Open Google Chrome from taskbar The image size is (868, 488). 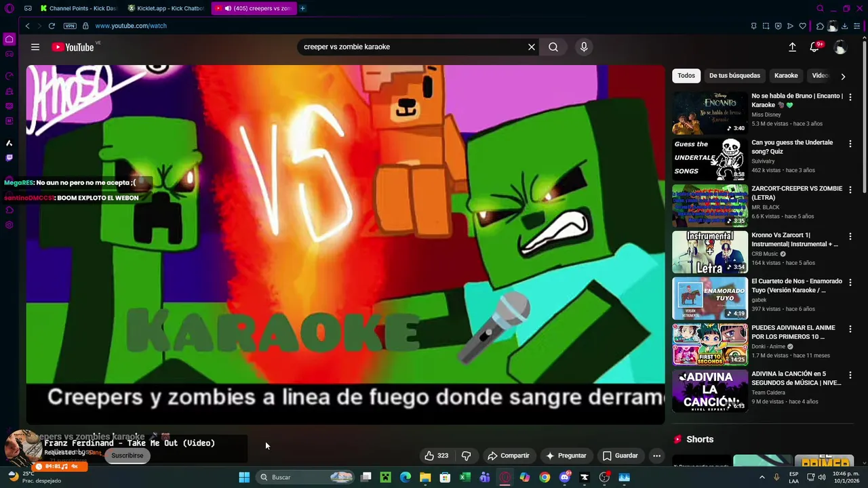[545, 477]
